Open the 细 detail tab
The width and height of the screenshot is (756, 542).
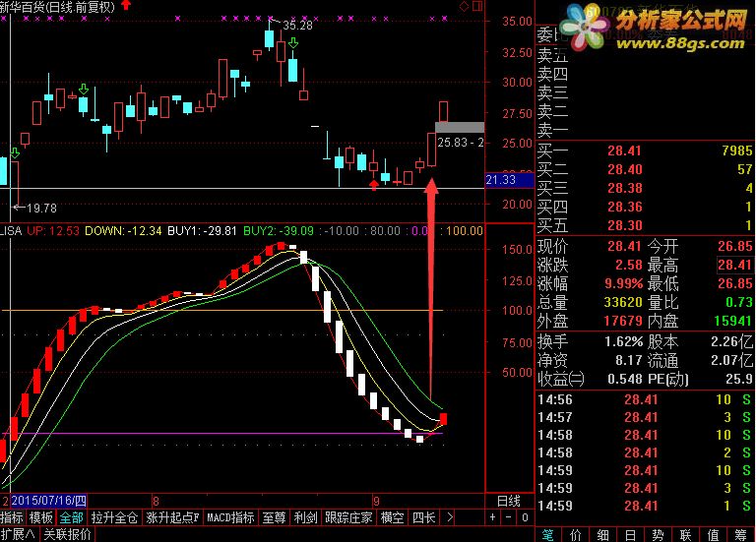(602, 534)
